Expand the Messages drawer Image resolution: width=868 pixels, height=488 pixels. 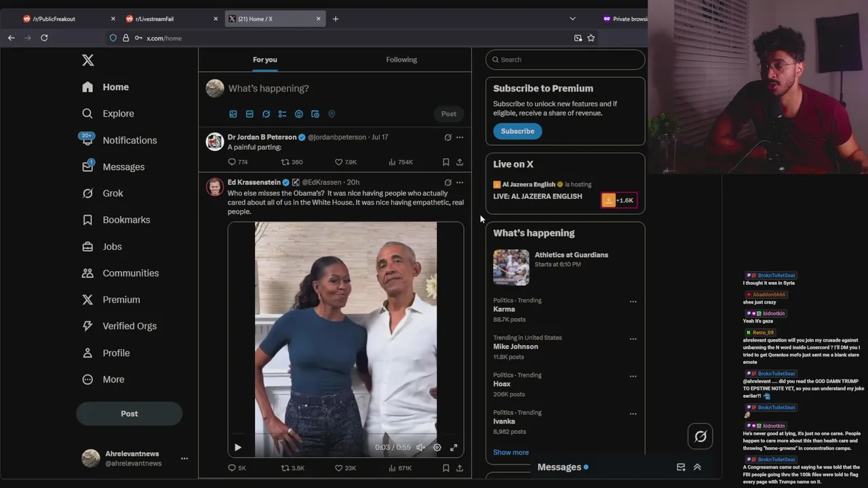coord(697,467)
